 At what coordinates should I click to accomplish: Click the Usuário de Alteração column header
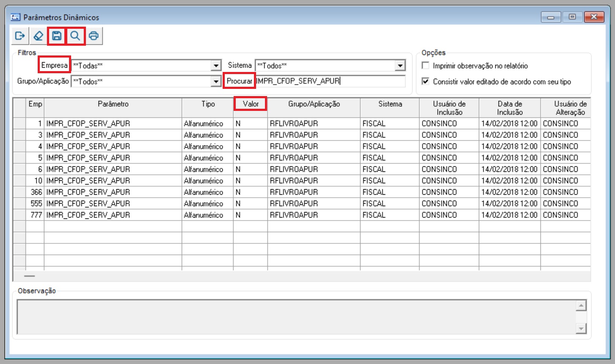tap(566, 108)
